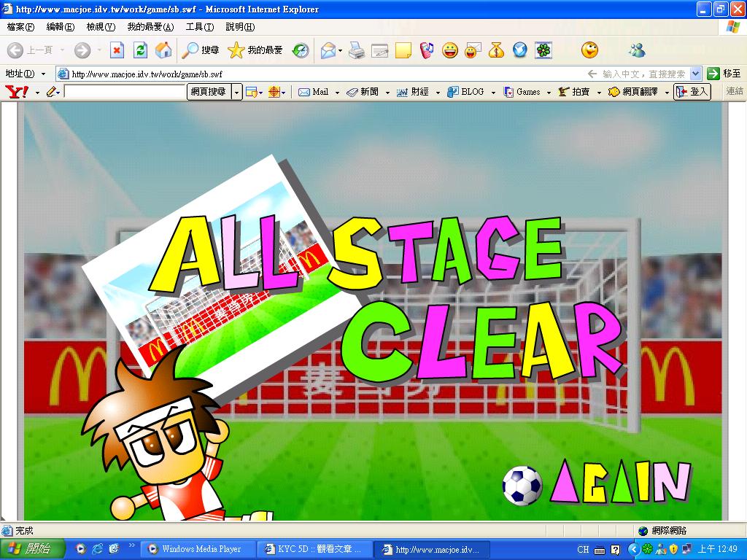Expand the 新聞 dropdown arrow
Screen dimensions: 747x560
click(387, 93)
